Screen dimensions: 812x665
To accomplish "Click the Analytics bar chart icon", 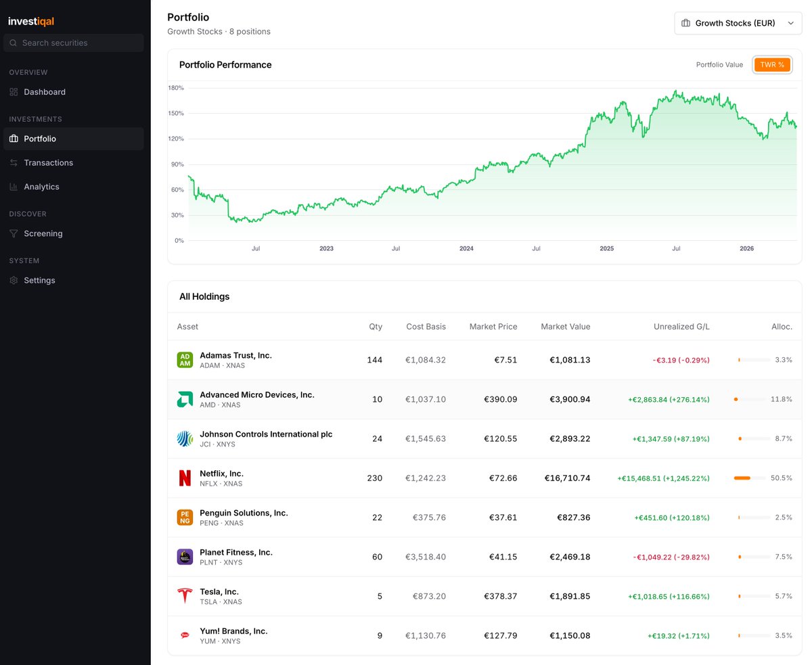I will click(x=14, y=187).
